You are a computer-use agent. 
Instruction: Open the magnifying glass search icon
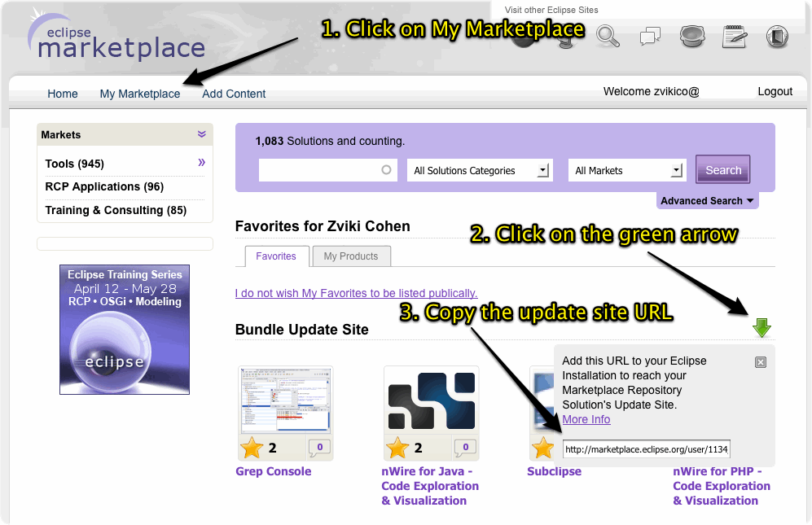pyautogui.click(x=608, y=37)
